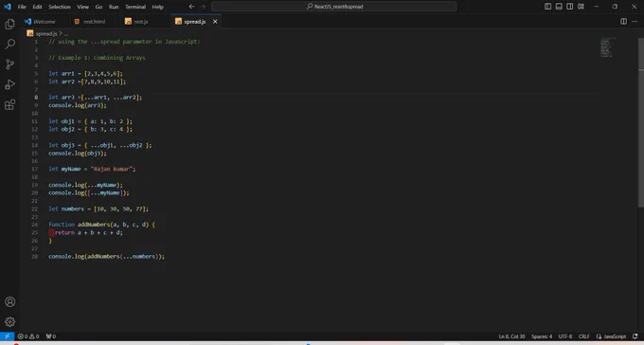644x345 pixels.
Task: Open notifications bell in status bar
Action: [635, 336]
